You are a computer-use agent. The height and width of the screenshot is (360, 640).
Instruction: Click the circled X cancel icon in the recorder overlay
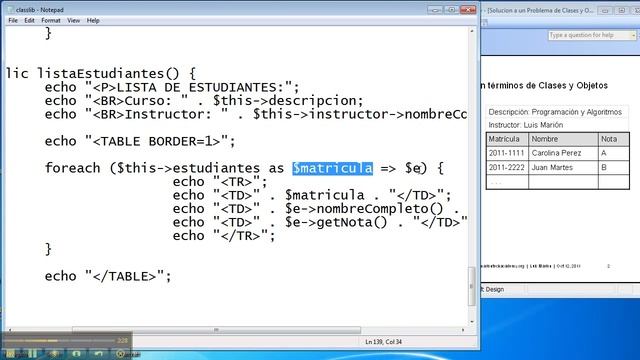point(120,354)
